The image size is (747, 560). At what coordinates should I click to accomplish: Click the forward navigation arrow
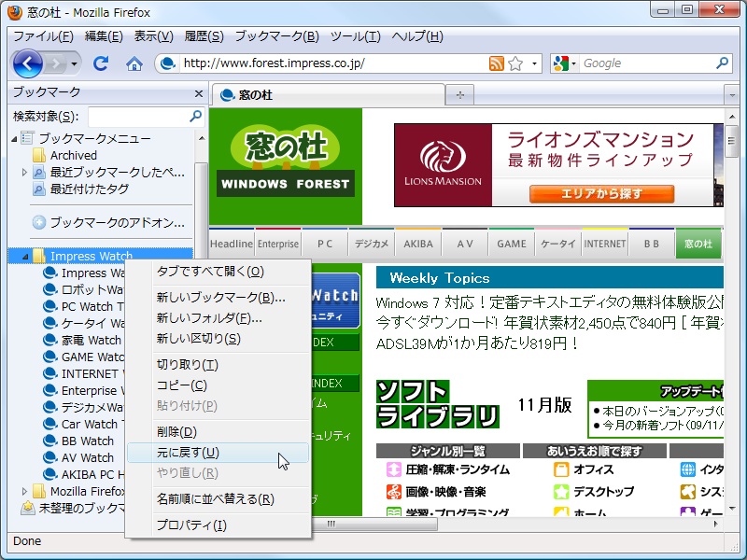click(56, 65)
